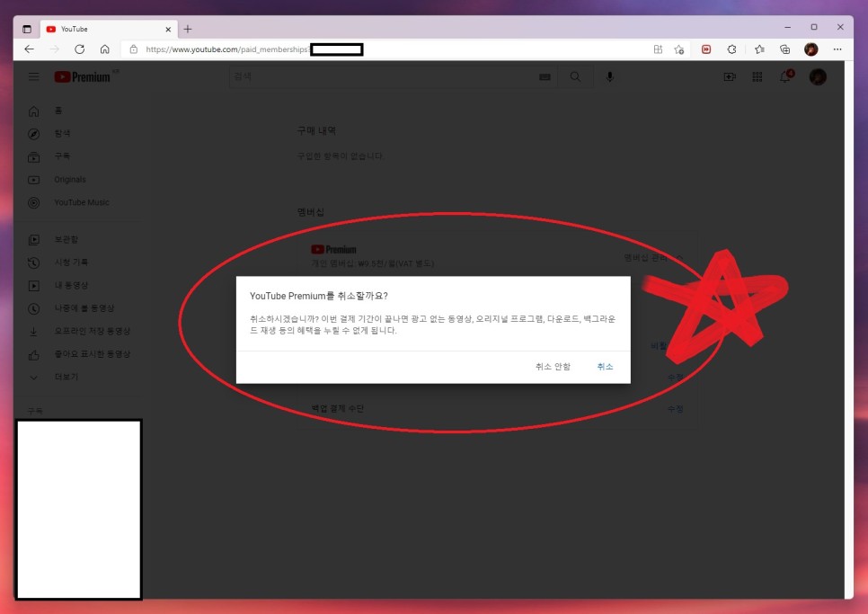The image size is (868, 614).
Task: Open the notifications bell
Action: (x=785, y=76)
